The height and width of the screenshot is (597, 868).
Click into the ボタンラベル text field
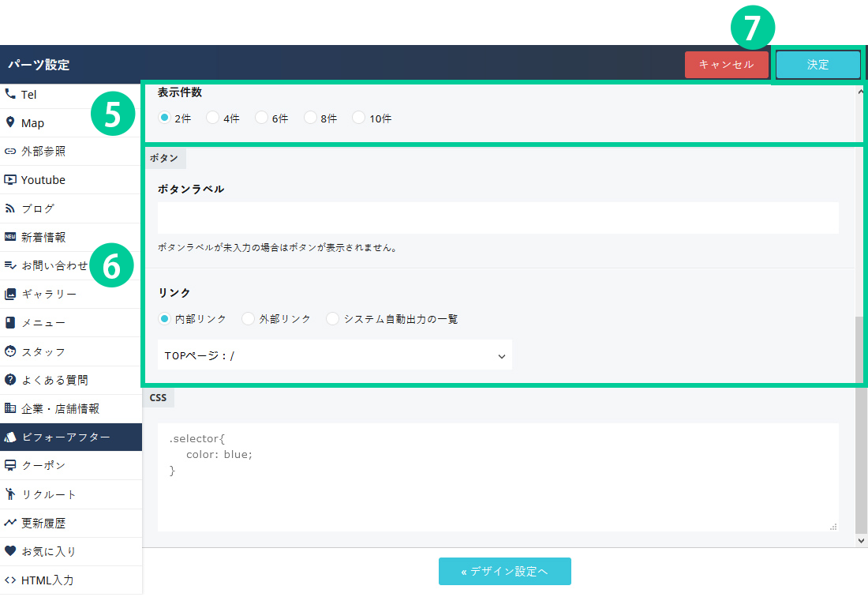pyautogui.click(x=497, y=218)
